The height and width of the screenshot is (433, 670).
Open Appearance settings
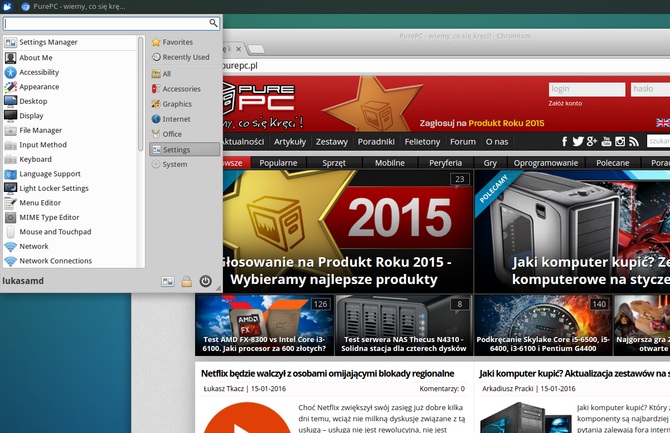(70, 87)
